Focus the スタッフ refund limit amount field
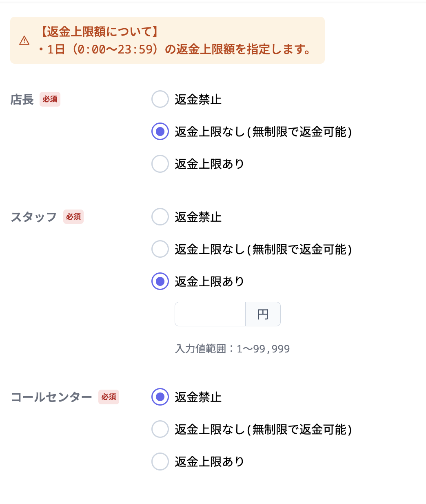The height and width of the screenshot is (504, 426). pyautogui.click(x=210, y=314)
